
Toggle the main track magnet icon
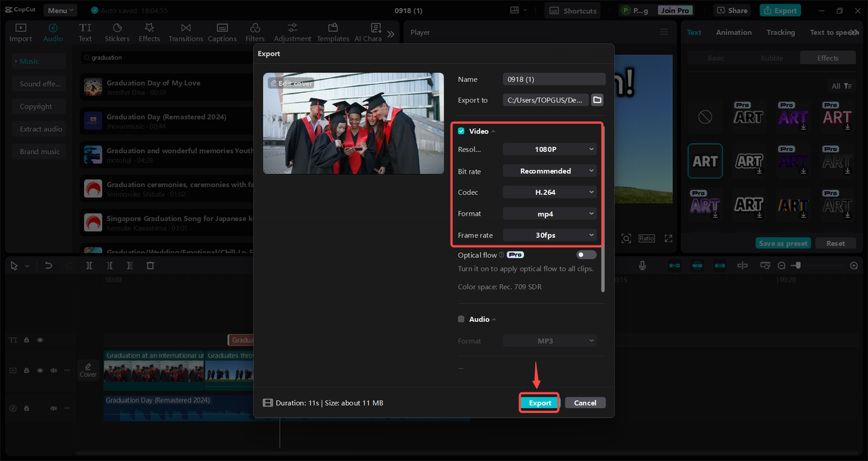[675, 266]
